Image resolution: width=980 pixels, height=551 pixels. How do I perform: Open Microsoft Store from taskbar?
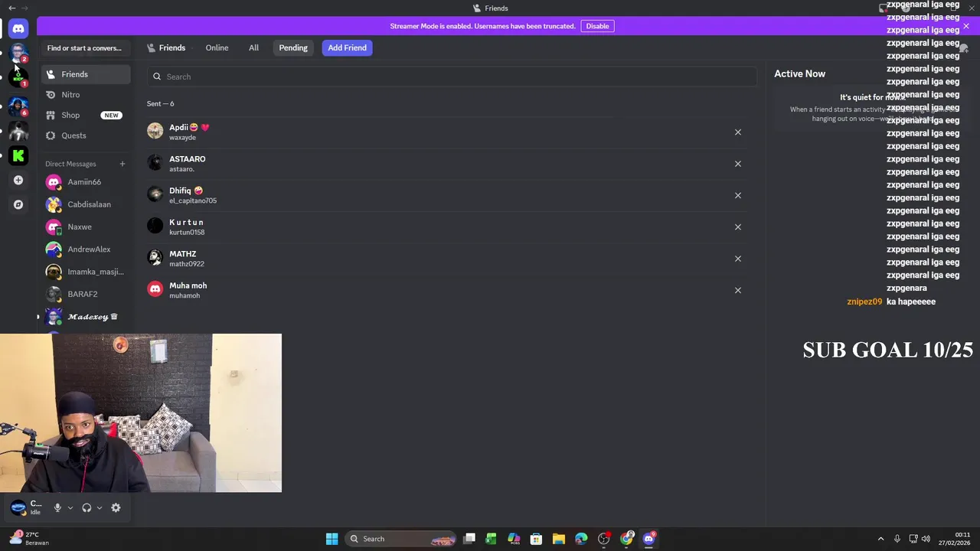[x=536, y=539]
